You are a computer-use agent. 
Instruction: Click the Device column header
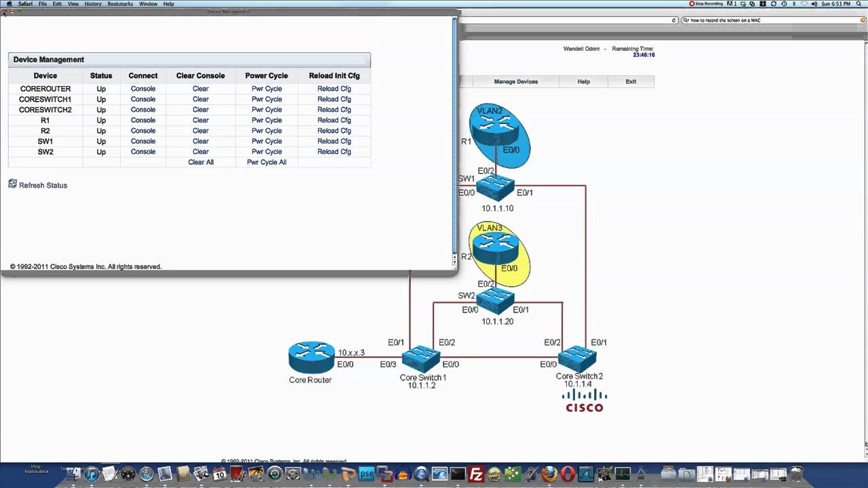pos(45,76)
